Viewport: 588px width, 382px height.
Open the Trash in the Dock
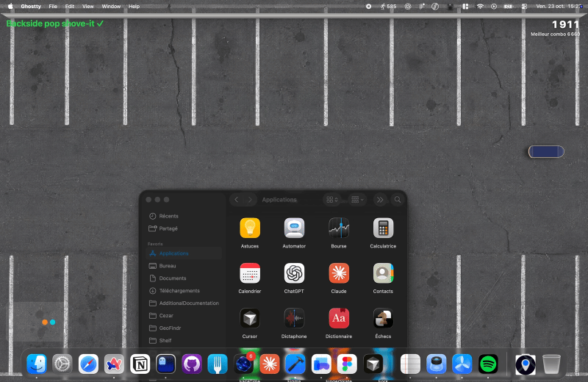pos(551,364)
